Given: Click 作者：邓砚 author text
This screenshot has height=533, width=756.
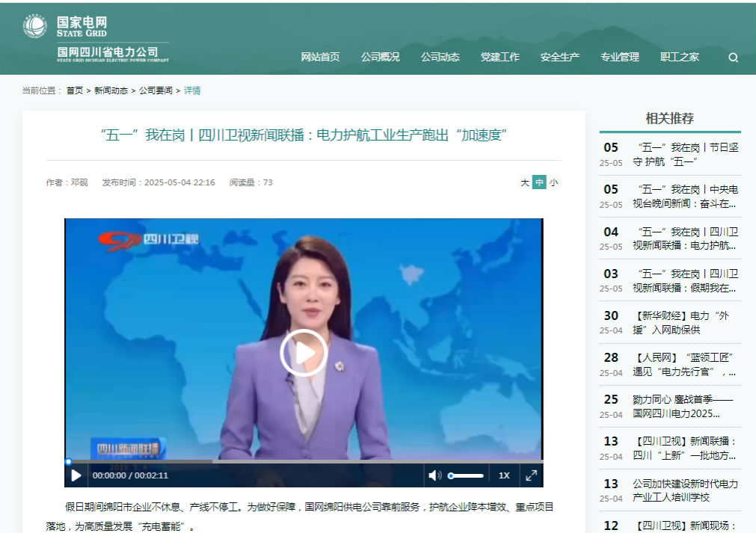Looking at the screenshot, I should coord(67,182).
